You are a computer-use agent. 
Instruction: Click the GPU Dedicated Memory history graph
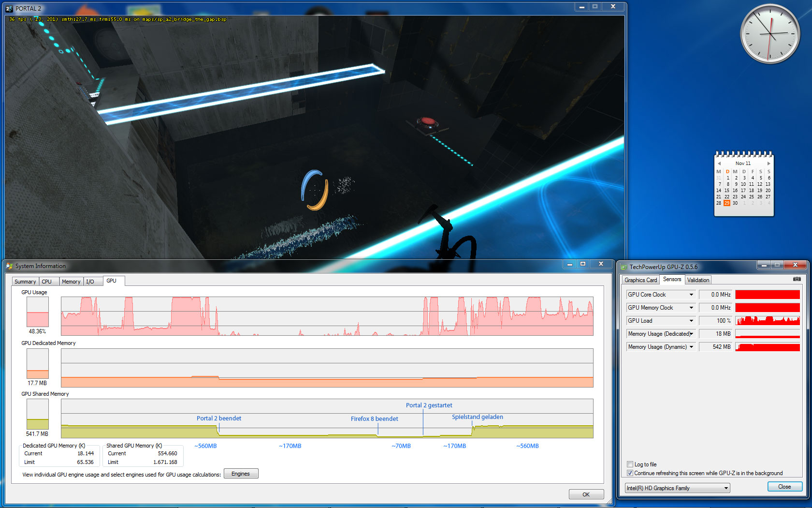pos(327,368)
